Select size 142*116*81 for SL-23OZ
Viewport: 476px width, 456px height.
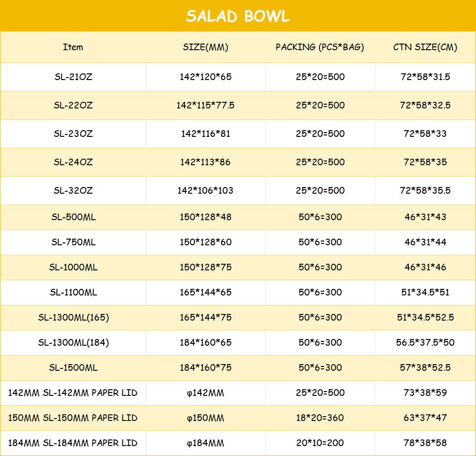pyautogui.click(x=205, y=134)
